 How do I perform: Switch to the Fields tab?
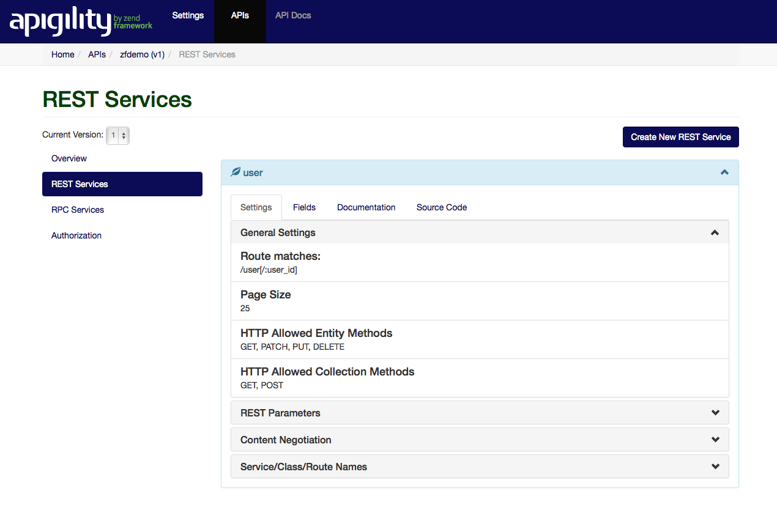coord(304,207)
